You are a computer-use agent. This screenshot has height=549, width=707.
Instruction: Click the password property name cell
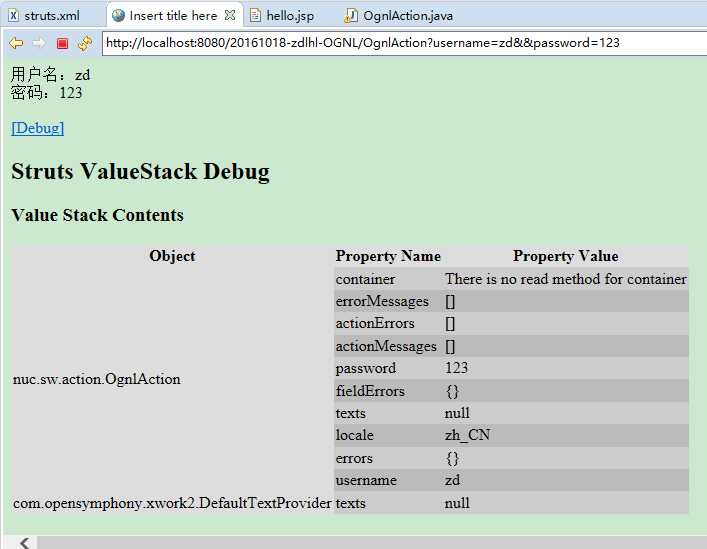[366, 368]
